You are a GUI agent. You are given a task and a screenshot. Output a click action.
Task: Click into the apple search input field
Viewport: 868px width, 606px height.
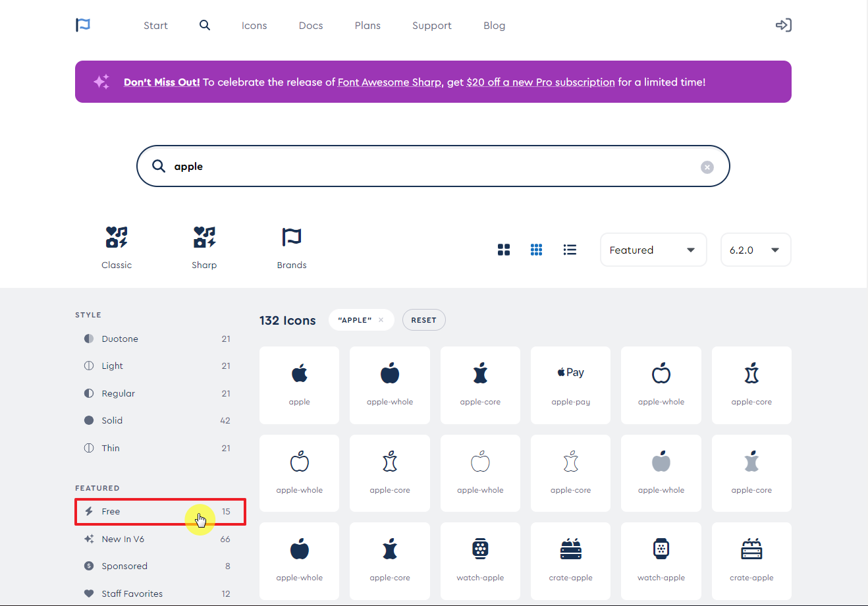pos(433,166)
